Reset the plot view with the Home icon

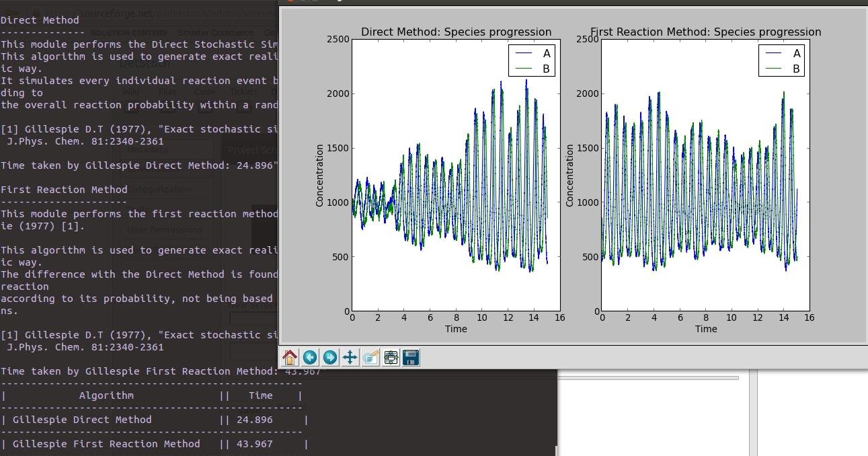point(290,357)
